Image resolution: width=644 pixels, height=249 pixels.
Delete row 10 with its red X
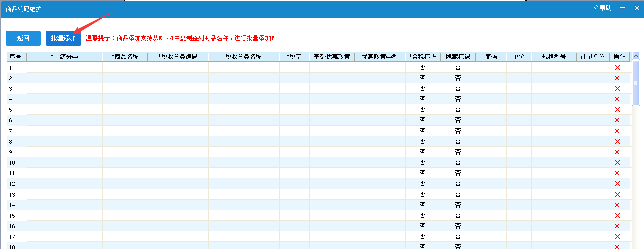[x=617, y=163]
